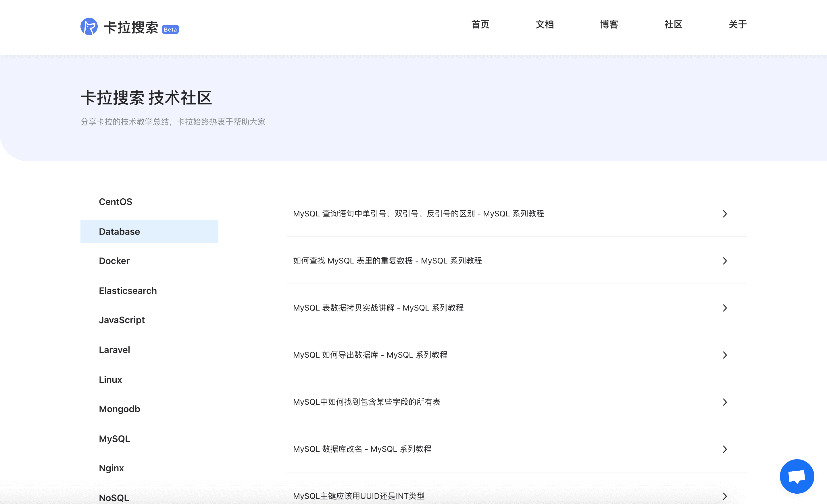Choose the Docker category

tap(114, 261)
